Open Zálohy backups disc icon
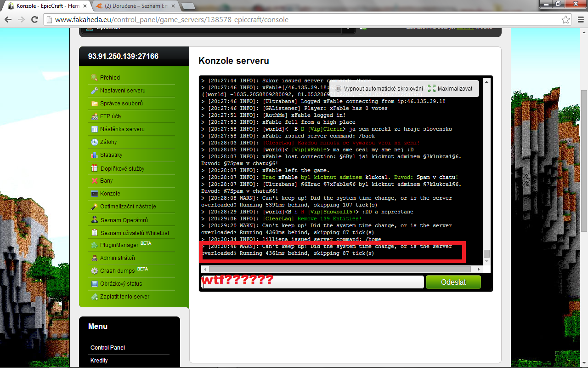The height and width of the screenshot is (368, 588). pyautogui.click(x=94, y=142)
